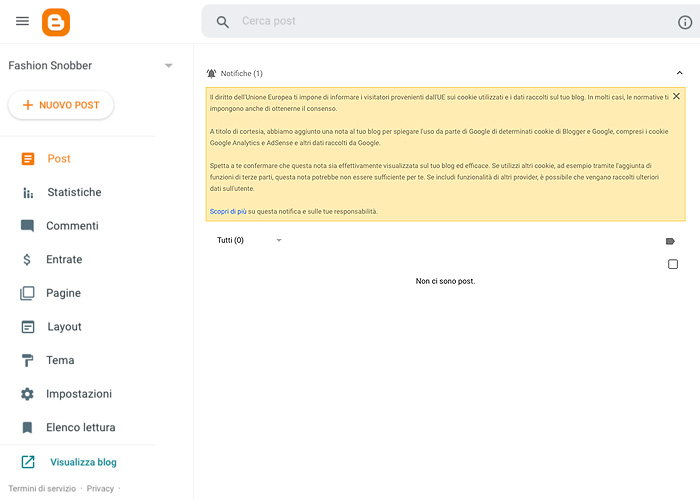Follow the Scopri di più link
This screenshot has height=500, width=700.
pos(228,212)
